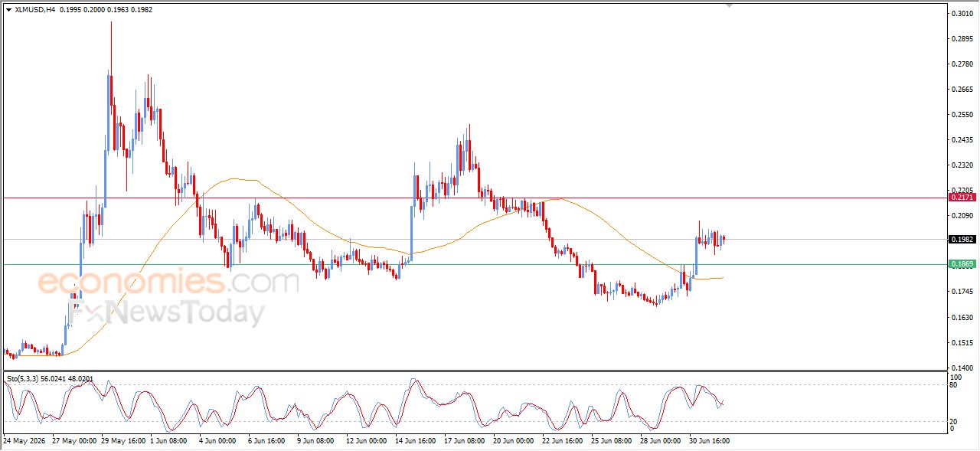Click the economies.com watermark logo
Screen dimensions: 980x451
pyautogui.click(x=168, y=282)
